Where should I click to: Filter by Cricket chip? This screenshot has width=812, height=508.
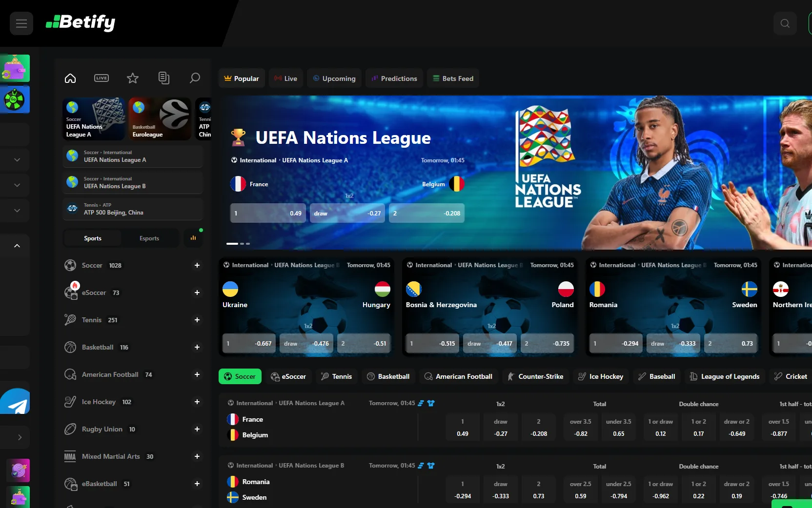(791, 376)
